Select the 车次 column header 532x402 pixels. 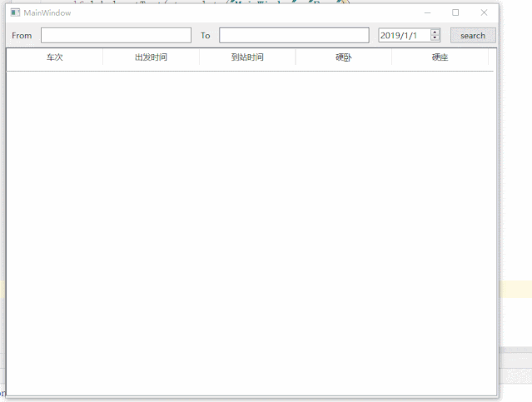[x=55, y=57]
